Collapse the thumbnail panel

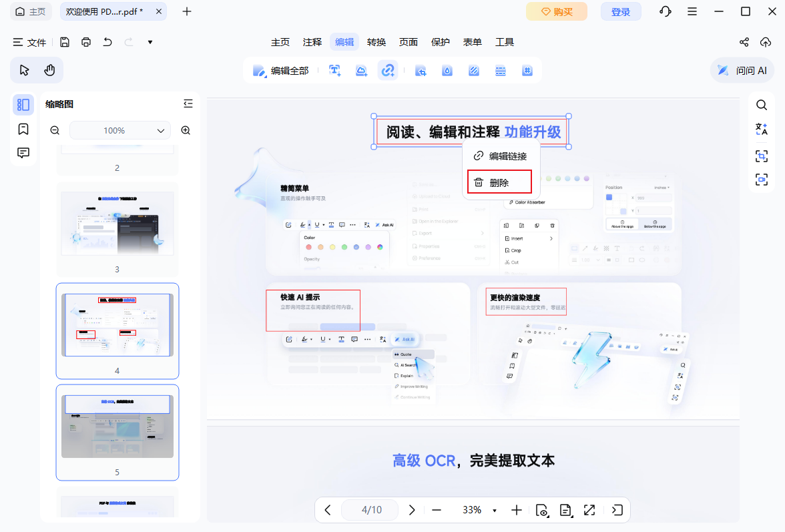point(188,103)
